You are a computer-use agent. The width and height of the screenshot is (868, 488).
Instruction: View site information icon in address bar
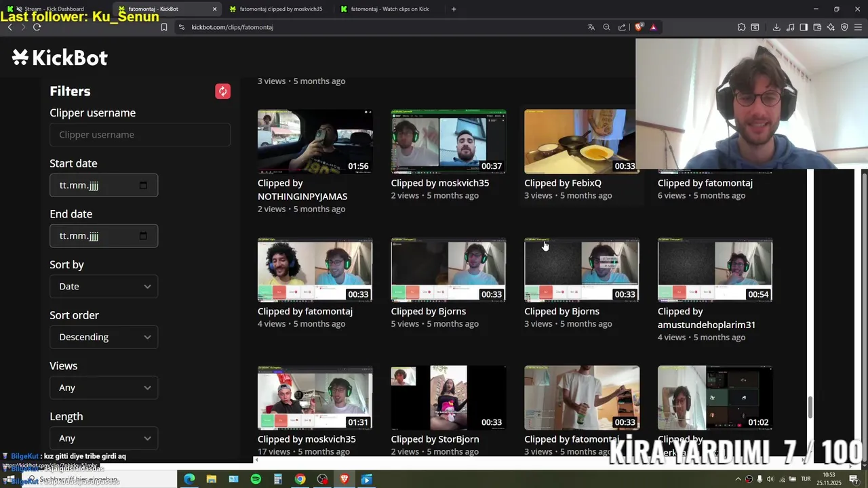pos(181,27)
